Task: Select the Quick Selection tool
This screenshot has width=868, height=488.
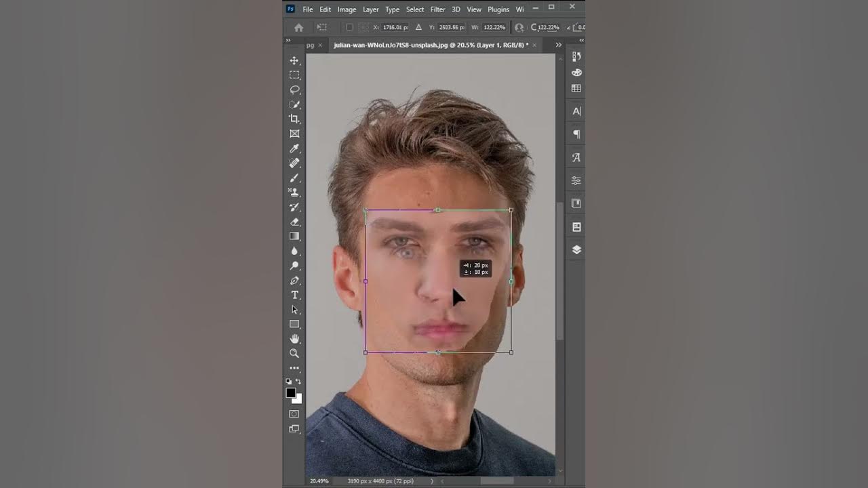Action: tap(294, 104)
